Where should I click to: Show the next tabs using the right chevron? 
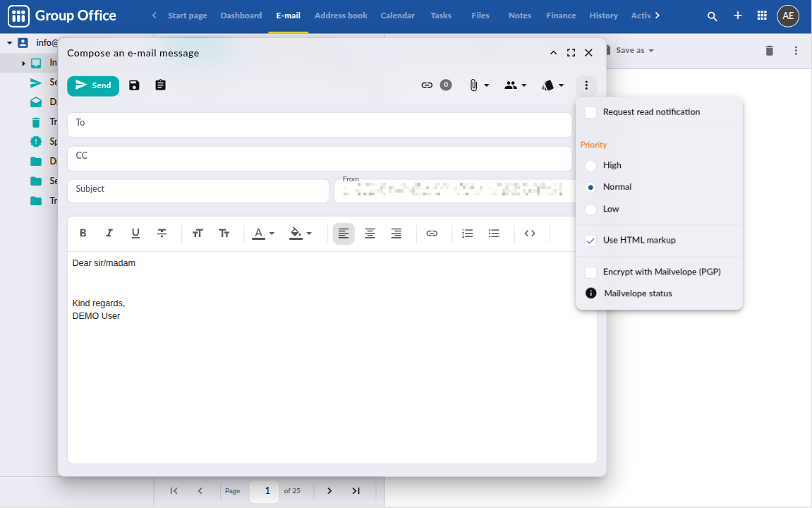click(x=658, y=16)
